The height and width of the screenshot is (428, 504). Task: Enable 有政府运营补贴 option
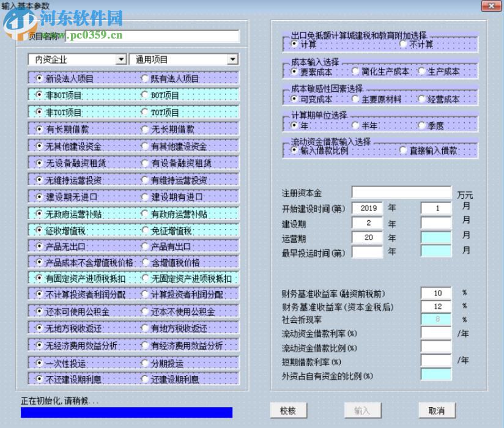[x=144, y=212]
